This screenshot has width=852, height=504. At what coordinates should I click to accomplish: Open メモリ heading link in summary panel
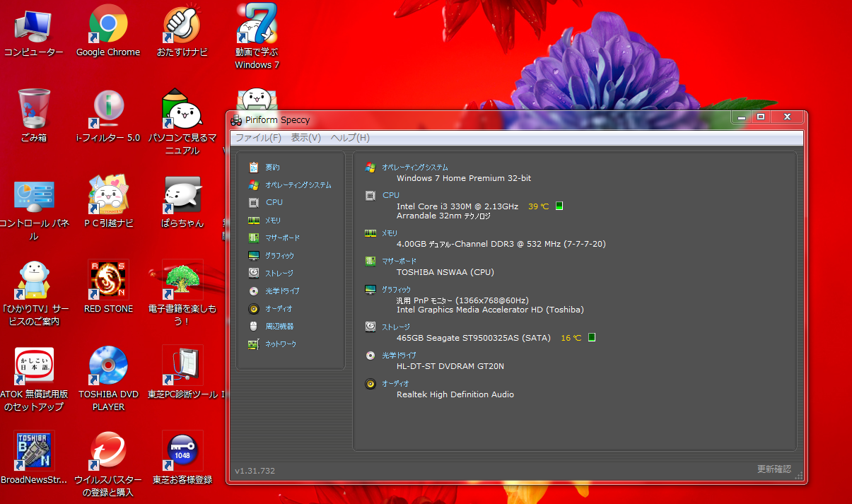pos(390,233)
